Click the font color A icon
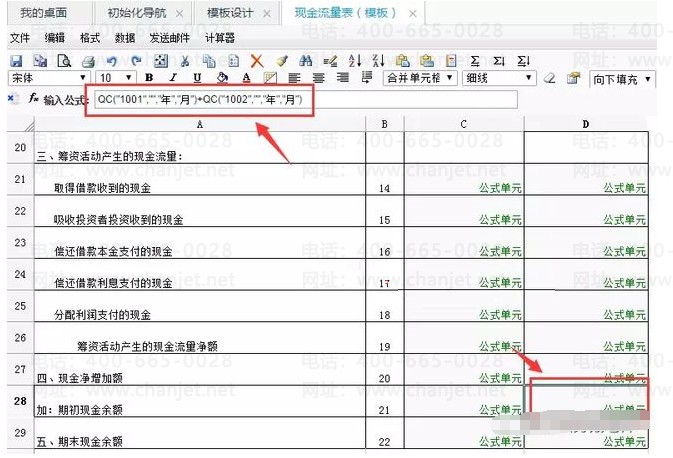The image size is (673, 458). coord(246,78)
